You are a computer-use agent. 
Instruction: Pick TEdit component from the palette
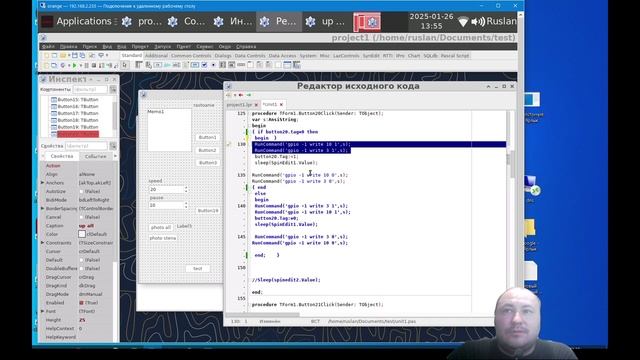pyautogui.click(x=176, y=65)
